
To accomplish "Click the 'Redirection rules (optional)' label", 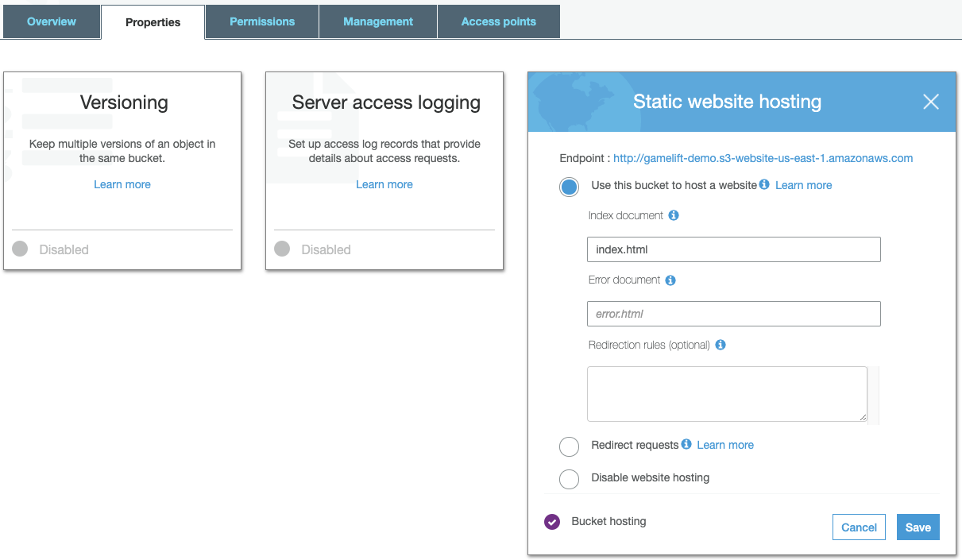I will 649,346.
